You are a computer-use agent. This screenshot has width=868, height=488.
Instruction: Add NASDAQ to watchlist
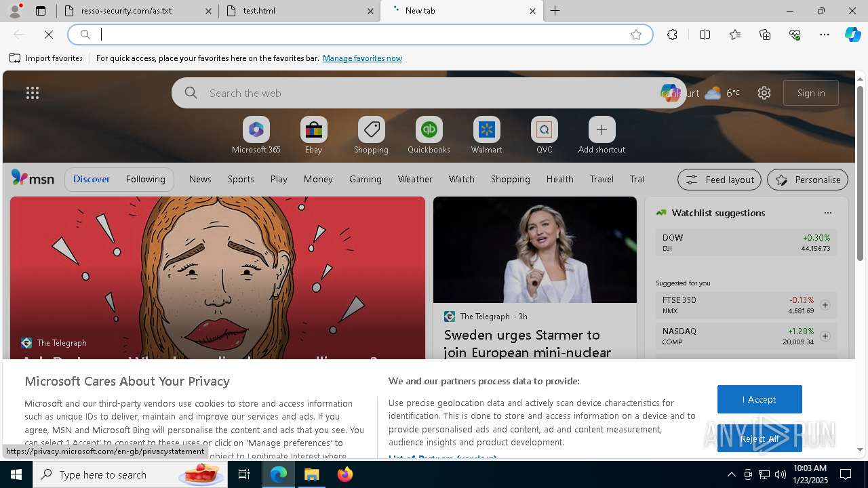(825, 336)
